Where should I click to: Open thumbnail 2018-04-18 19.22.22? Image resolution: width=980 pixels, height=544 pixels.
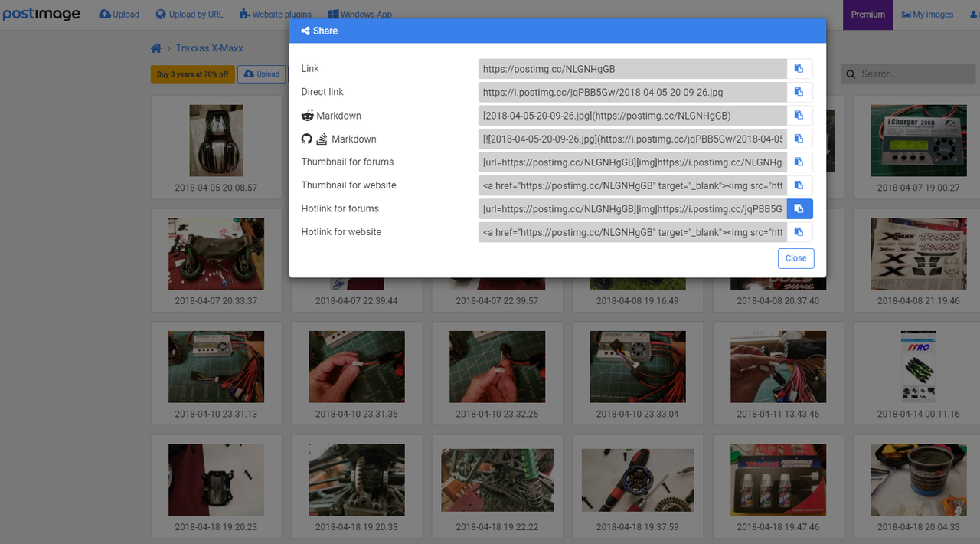497,480
